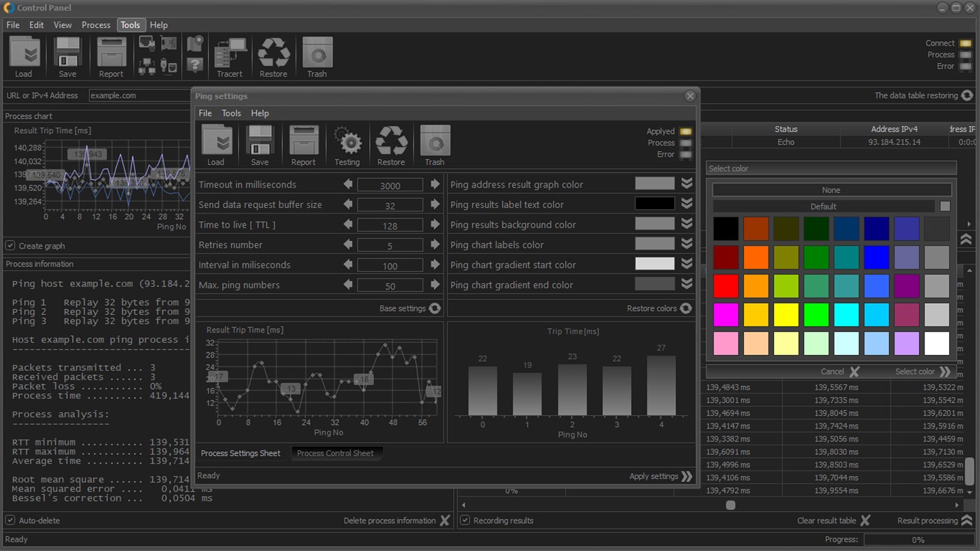Open Ping chart gradient end color dropdown
Image resolution: width=980 pixels, height=551 pixels.
[686, 284]
